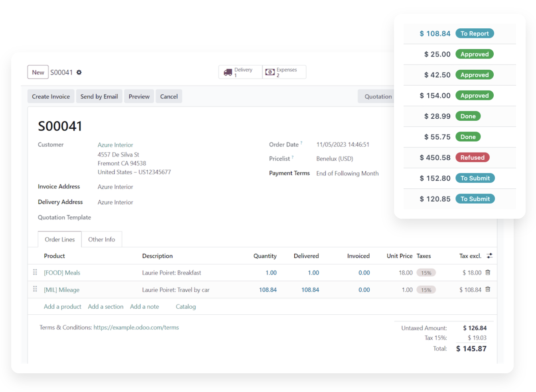Open the Pricelist field Benelux (USD)
Viewport: 536px width, 392px height.
pyautogui.click(x=335, y=159)
